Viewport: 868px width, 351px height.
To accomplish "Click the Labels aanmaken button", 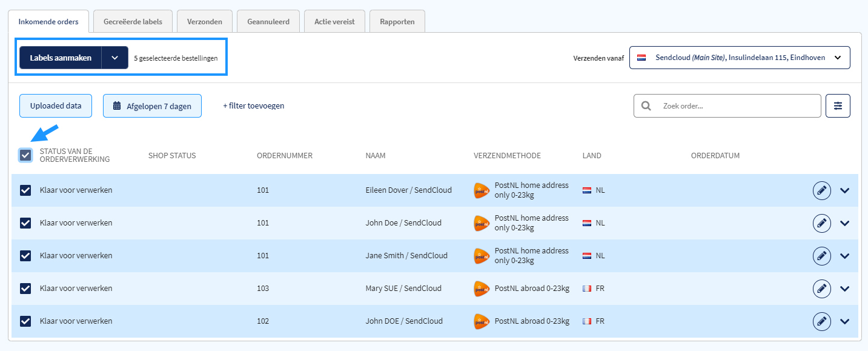I will (61, 58).
